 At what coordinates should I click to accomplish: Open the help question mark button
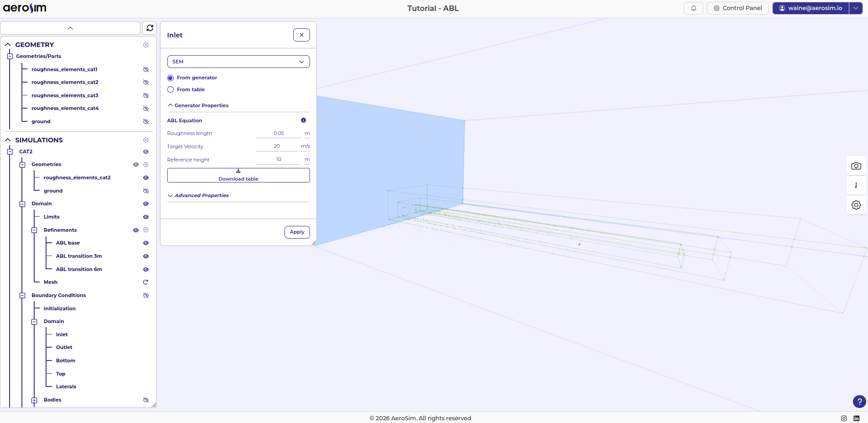point(859,402)
